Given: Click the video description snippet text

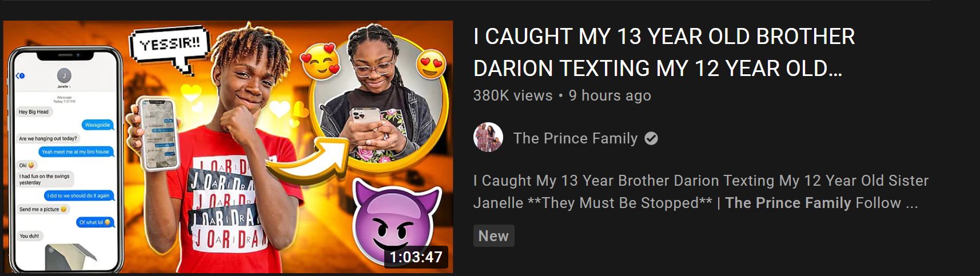Looking at the screenshot, I should [x=701, y=192].
